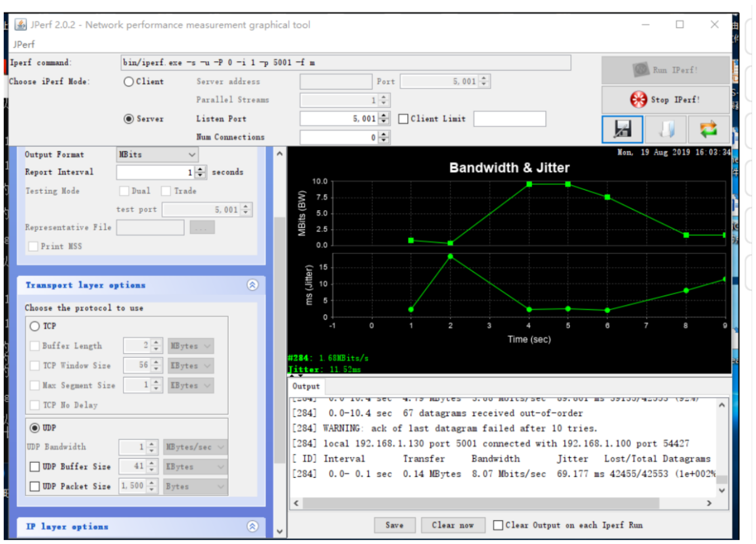The width and height of the screenshot is (756, 544).
Task: Click the IP layer options heading
Action: click(67, 527)
